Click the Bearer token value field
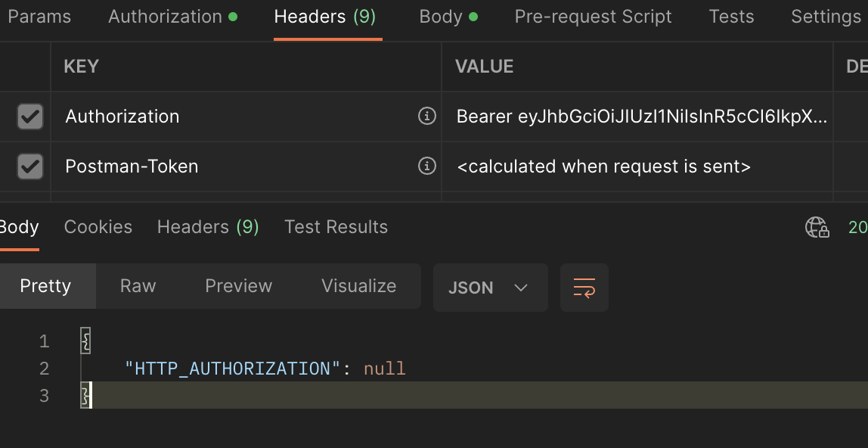 [x=641, y=117]
